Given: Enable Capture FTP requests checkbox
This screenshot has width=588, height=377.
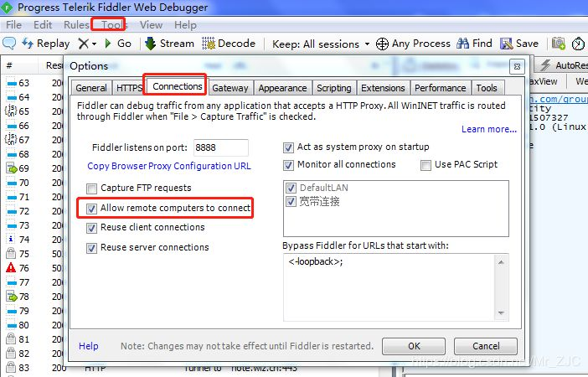Looking at the screenshot, I should (x=91, y=188).
